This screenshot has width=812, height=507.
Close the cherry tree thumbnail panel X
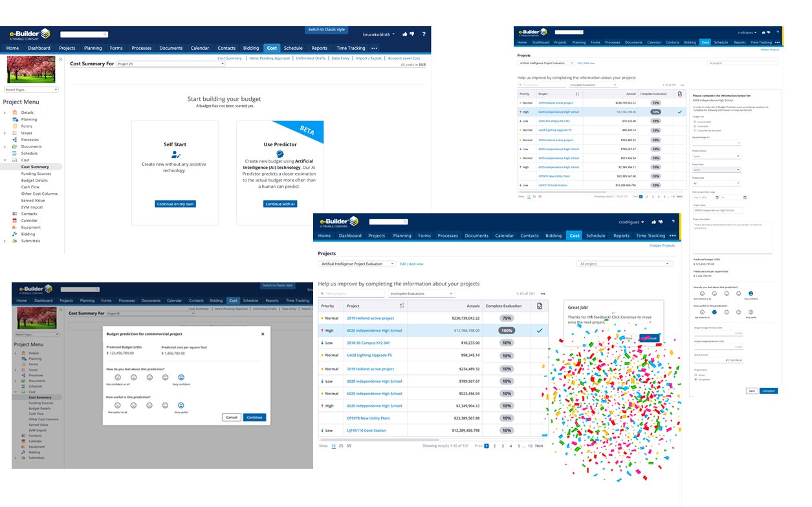(x=61, y=59)
